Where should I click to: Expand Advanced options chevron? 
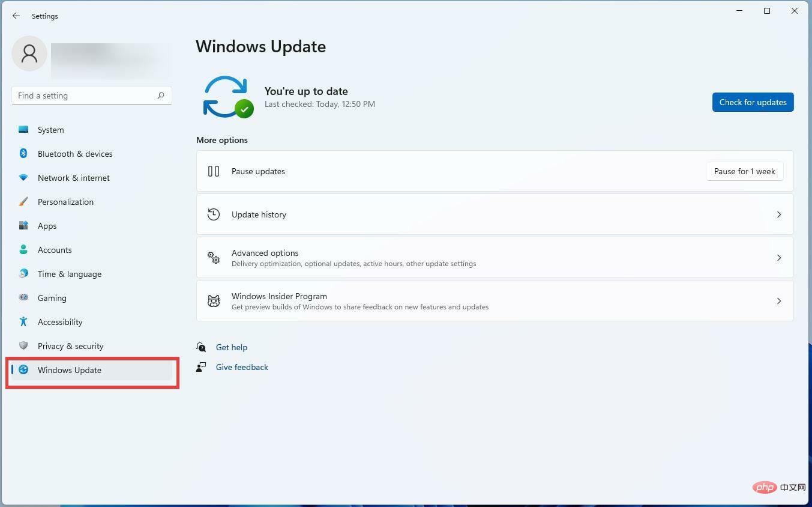click(x=779, y=258)
